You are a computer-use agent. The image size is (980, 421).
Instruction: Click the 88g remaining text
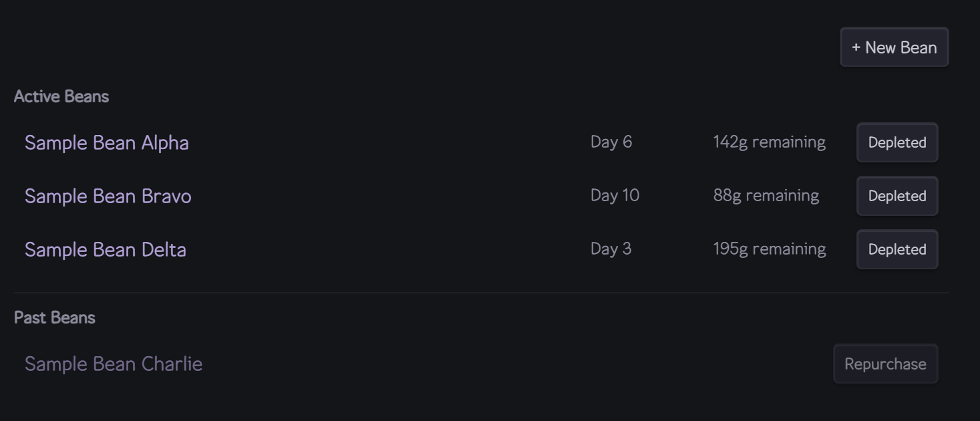pyautogui.click(x=766, y=196)
